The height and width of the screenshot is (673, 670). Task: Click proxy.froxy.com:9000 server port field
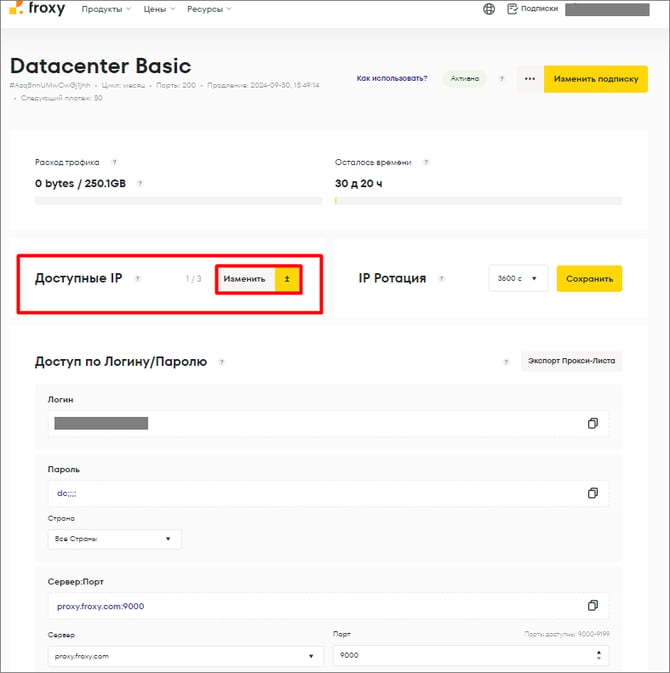click(328, 606)
